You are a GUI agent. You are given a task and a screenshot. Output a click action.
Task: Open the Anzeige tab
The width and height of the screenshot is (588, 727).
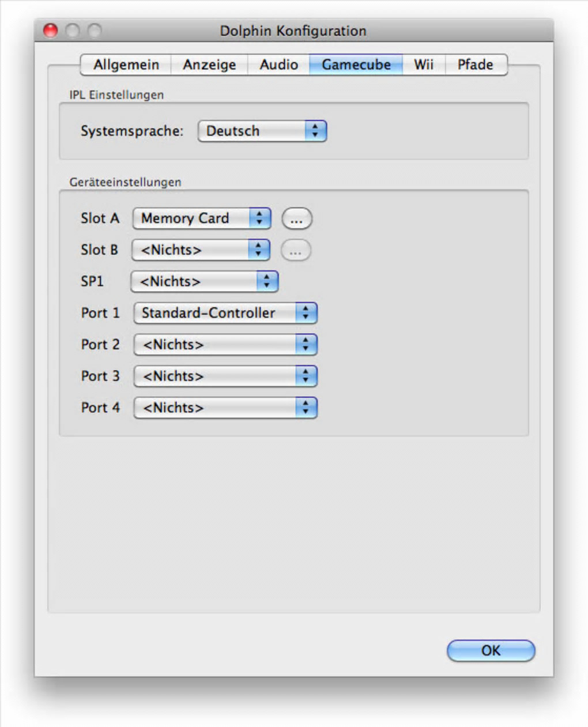[x=209, y=65]
